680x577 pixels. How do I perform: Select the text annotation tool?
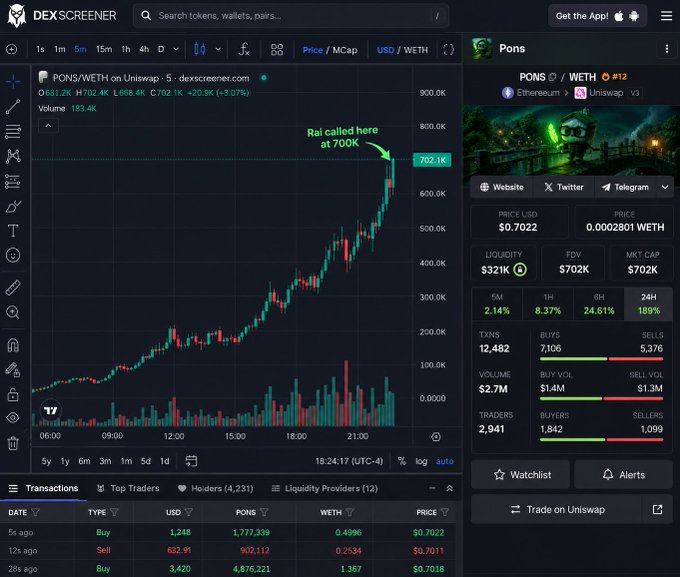coord(13,230)
